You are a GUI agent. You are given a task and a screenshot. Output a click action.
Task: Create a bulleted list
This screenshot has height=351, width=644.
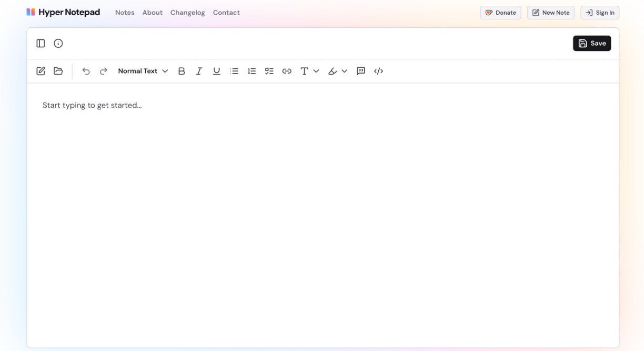[x=234, y=70]
